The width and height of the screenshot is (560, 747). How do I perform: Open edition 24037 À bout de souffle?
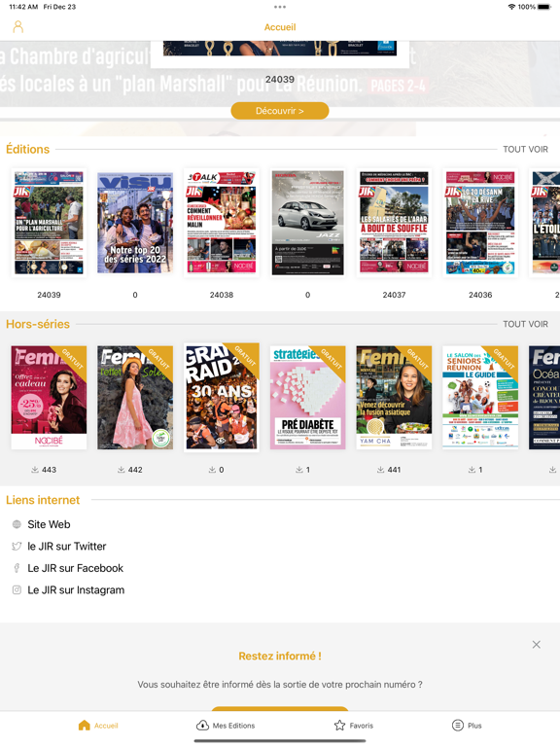[x=394, y=223]
